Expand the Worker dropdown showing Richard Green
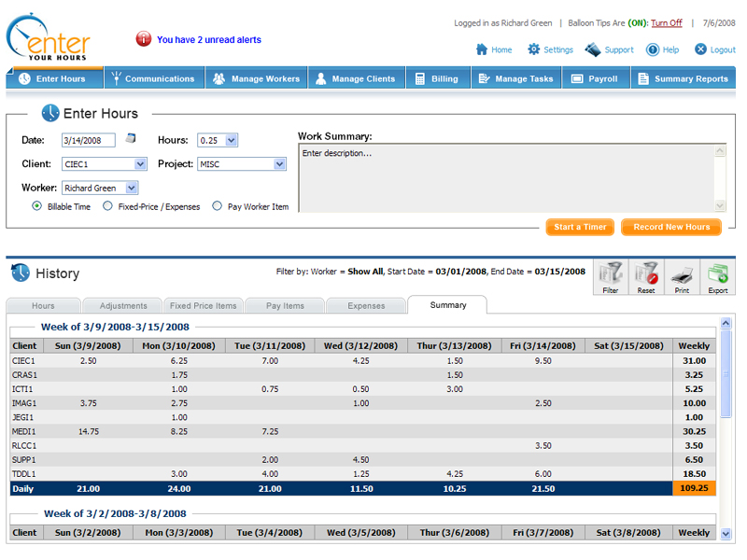 point(132,189)
